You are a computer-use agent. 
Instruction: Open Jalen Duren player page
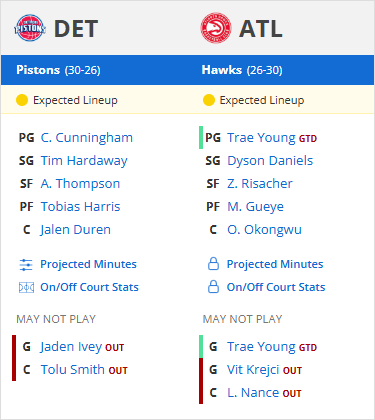pos(75,230)
